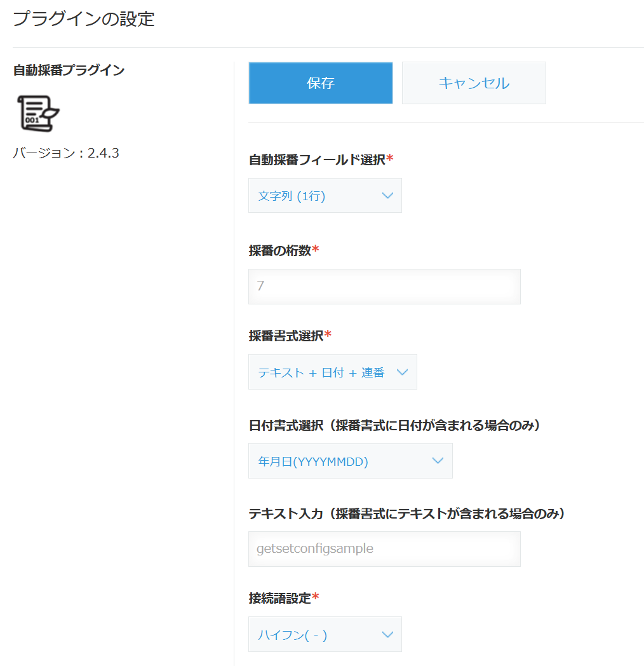
Task: Open the 接続語設定 connector dropdown
Action: point(325,634)
